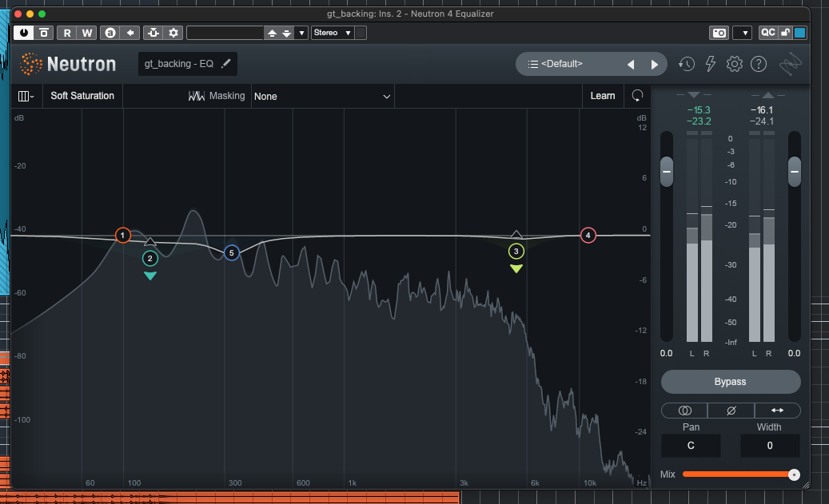Go to previous Neutron preset

(631, 65)
